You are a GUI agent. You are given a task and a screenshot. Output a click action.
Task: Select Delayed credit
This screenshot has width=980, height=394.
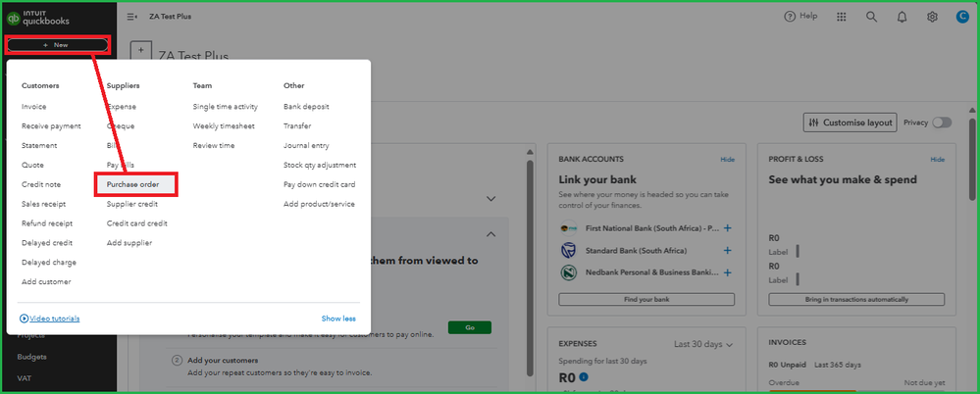(47, 242)
